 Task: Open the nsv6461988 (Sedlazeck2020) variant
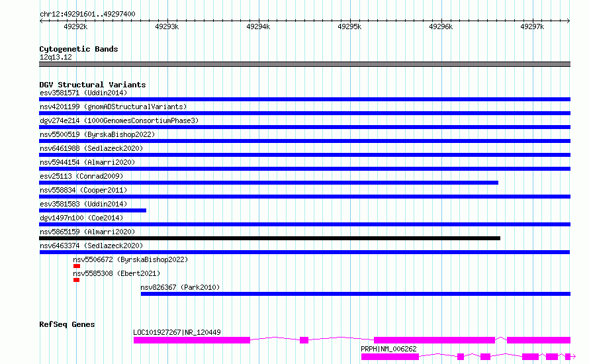tap(91, 148)
